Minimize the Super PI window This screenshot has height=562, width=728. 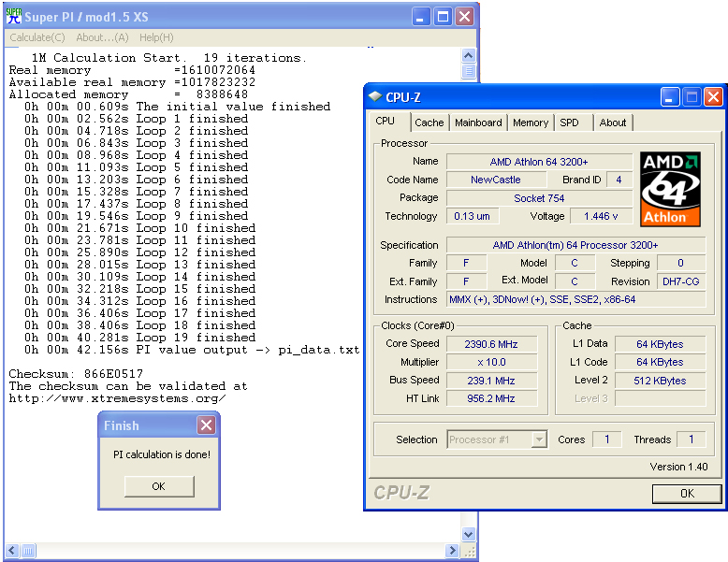421,17
